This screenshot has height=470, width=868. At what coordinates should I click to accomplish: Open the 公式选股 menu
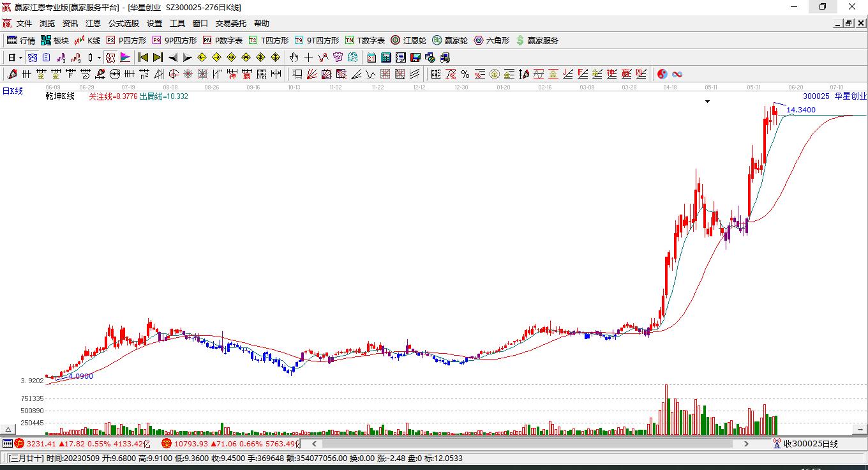124,24
